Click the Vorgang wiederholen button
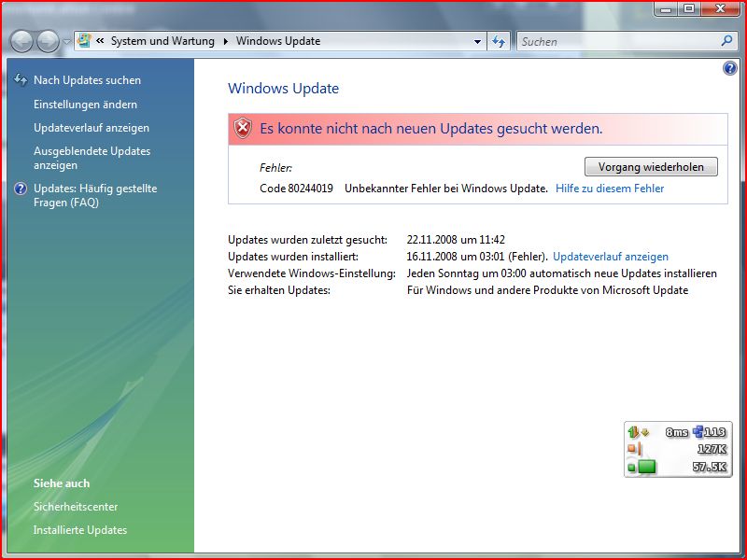This screenshot has height=560, width=747. [651, 167]
